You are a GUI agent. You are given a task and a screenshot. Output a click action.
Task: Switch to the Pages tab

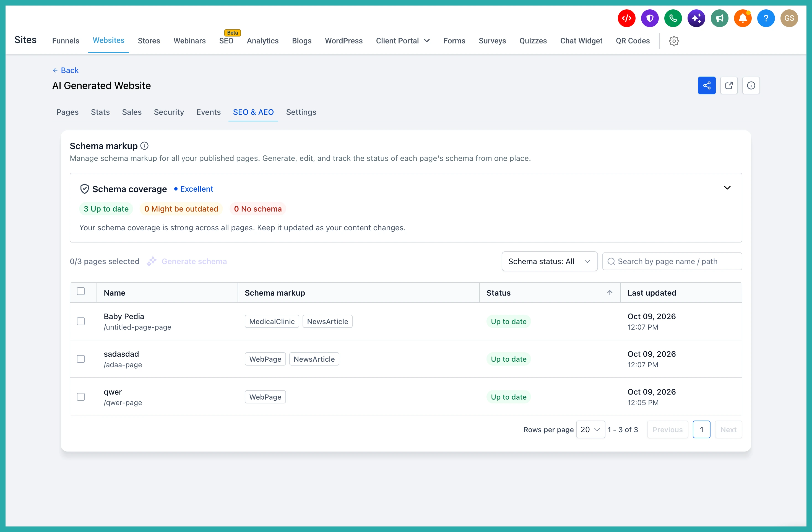click(67, 112)
